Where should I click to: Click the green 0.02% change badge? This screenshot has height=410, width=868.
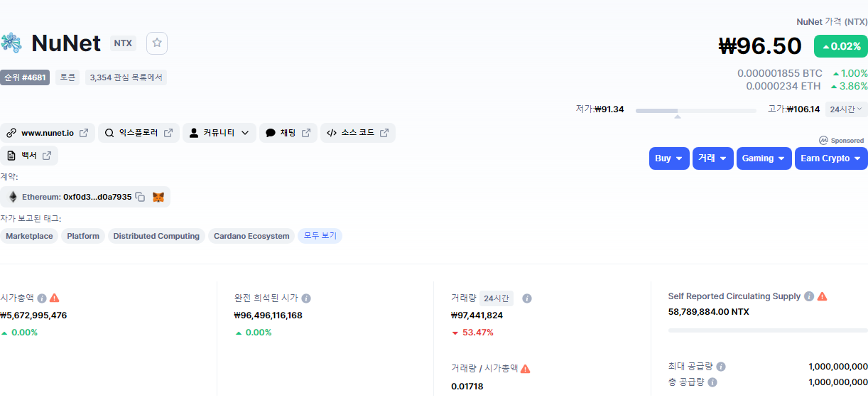click(x=841, y=46)
